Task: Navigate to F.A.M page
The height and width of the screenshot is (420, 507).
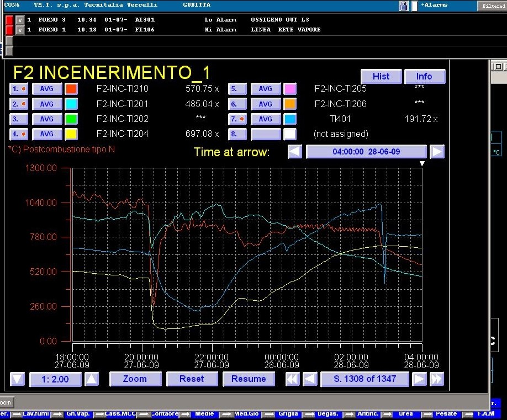Action: 486,413
